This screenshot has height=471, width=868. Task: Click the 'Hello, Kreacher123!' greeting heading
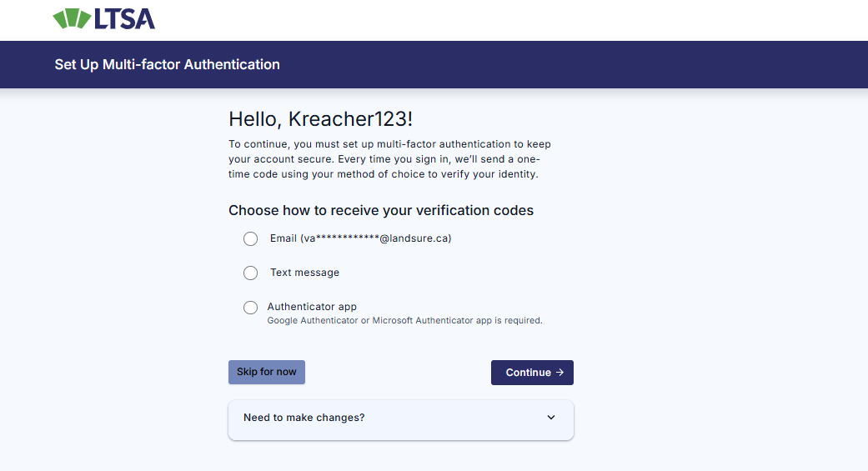point(320,119)
